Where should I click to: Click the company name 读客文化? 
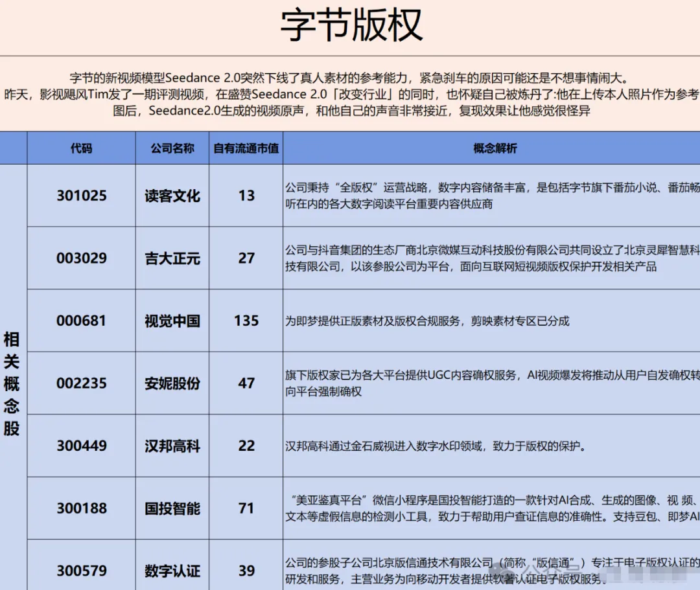(x=172, y=196)
